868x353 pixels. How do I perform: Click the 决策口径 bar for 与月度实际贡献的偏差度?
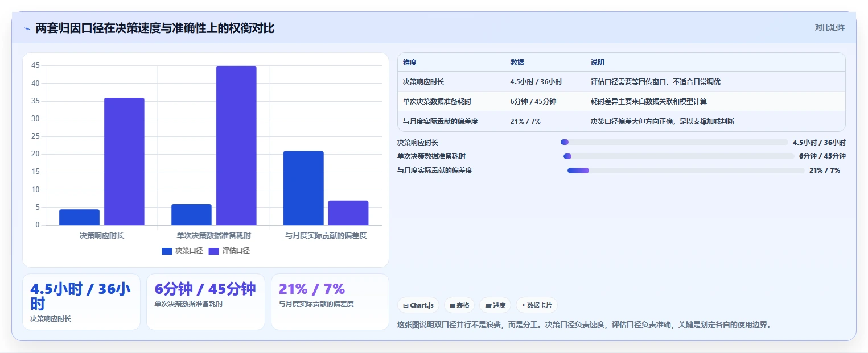pyautogui.click(x=303, y=188)
